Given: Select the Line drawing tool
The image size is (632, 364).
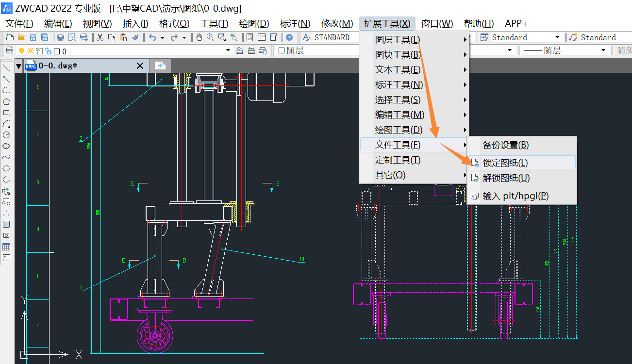Looking at the screenshot, I should click(6, 68).
